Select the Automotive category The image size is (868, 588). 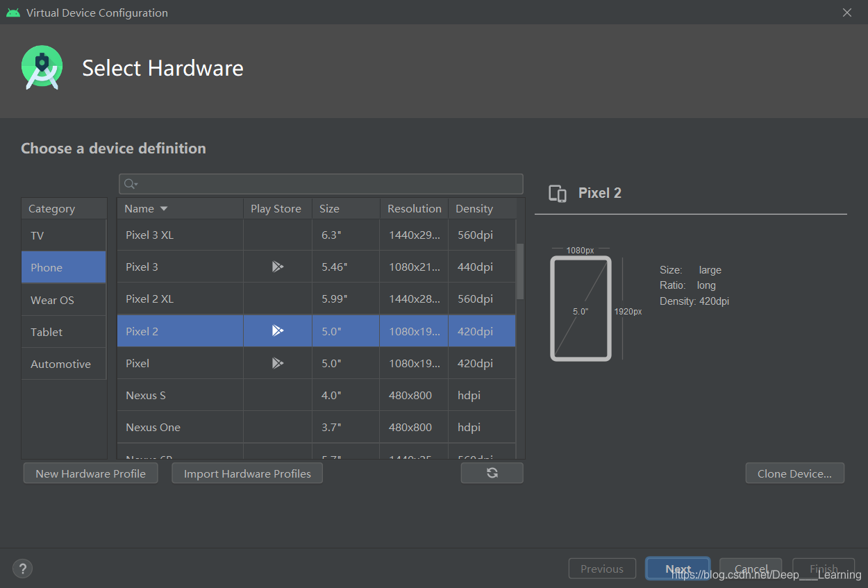pos(64,364)
